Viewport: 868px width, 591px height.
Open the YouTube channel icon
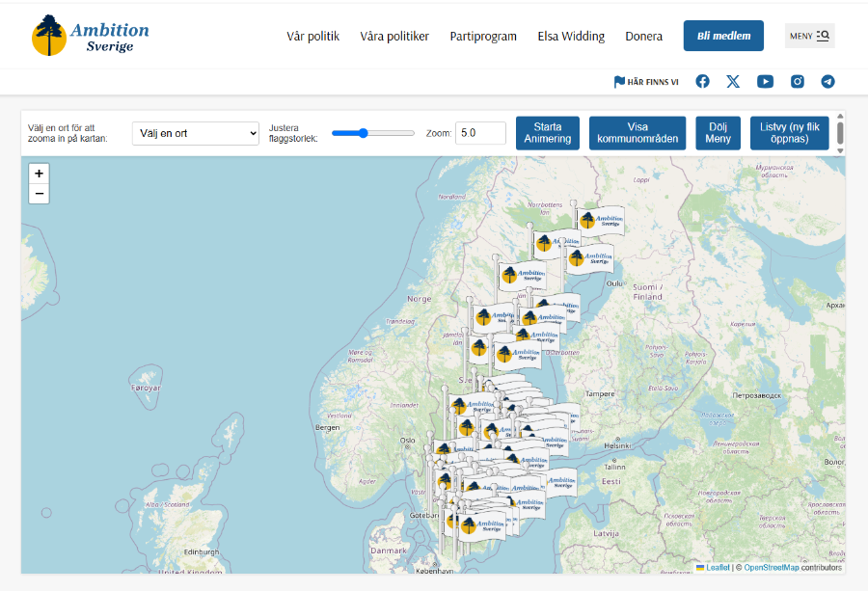pos(765,82)
